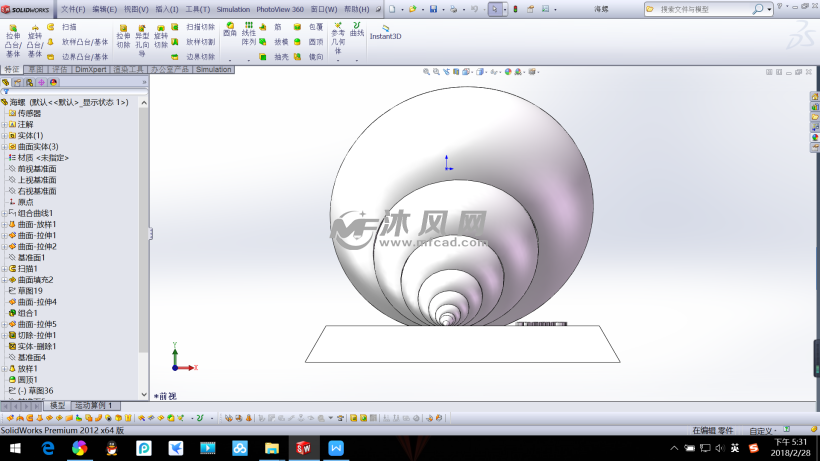Open the dropdown arrow under 曲线
The image size is (820, 461).
(357, 60)
